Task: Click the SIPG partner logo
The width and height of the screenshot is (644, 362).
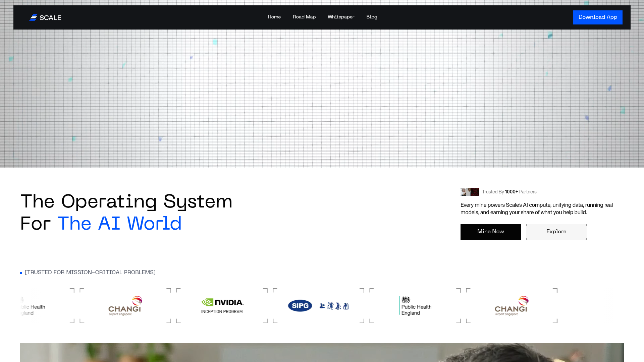Action: pos(318,306)
